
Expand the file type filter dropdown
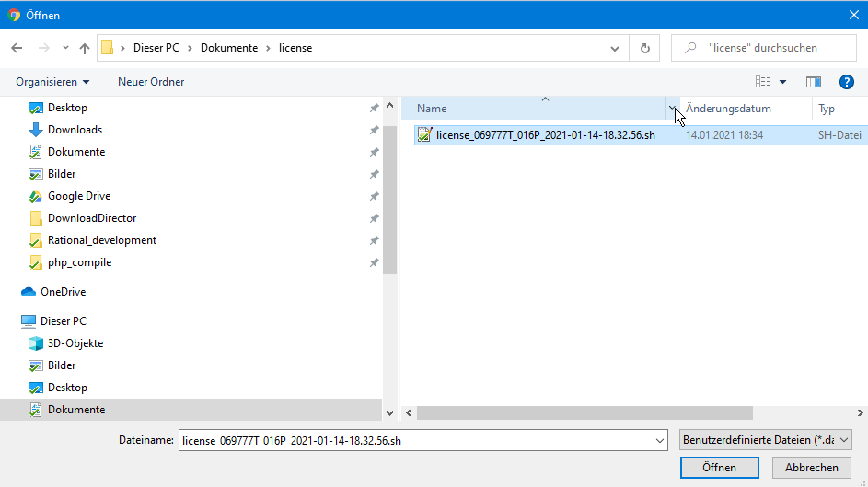click(764, 440)
